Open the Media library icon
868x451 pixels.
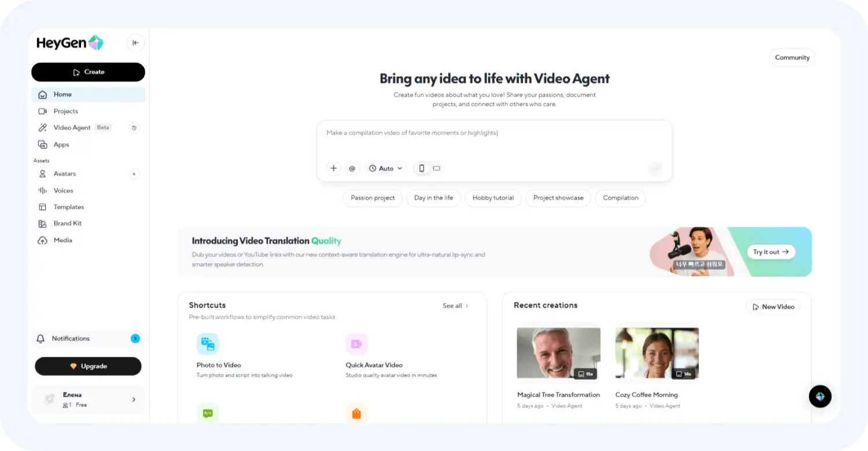point(42,240)
